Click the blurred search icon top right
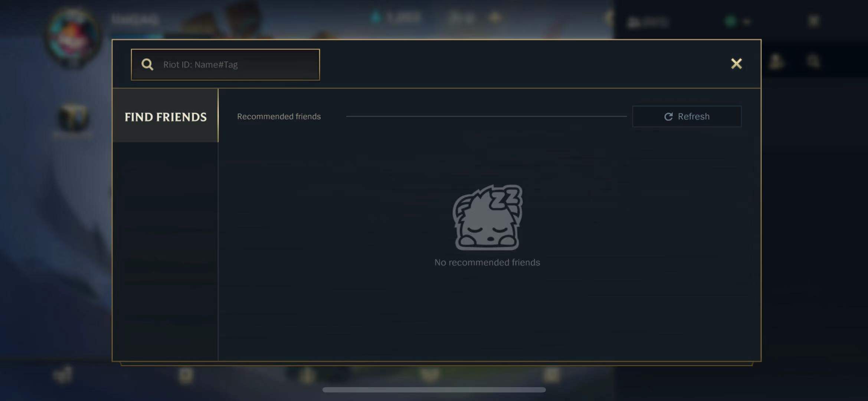Screen dimensions: 868x401 (813, 62)
